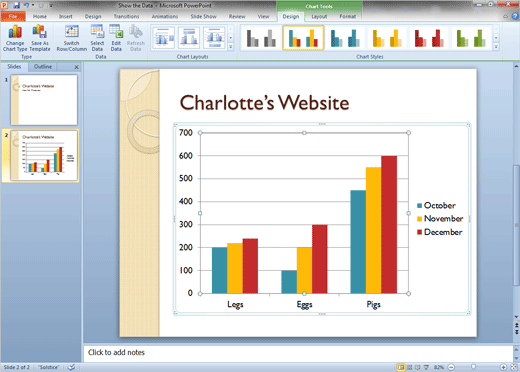Image resolution: width=520 pixels, height=372 pixels.
Task: Apply the red chart style
Action: click(x=429, y=38)
